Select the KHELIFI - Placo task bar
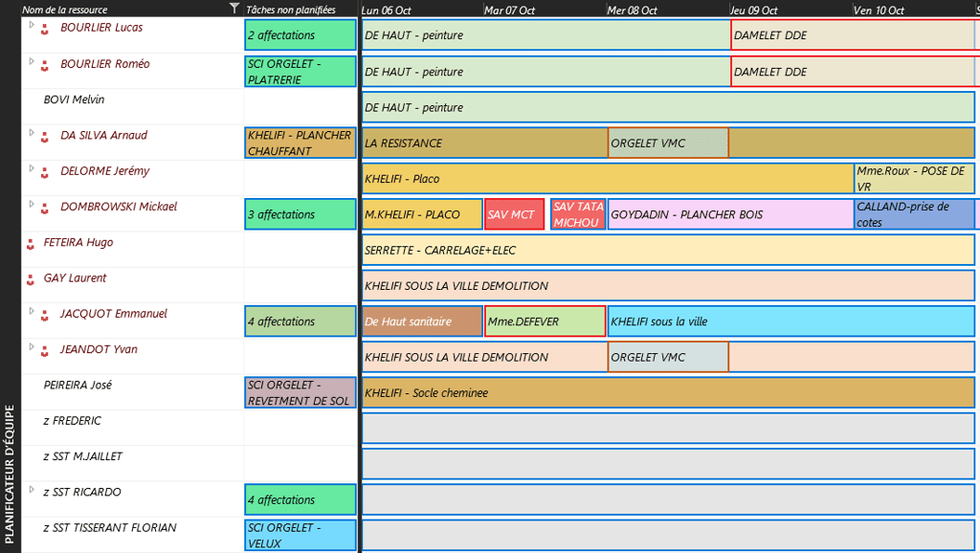The image size is (980, 553). (x=608, y=178)
